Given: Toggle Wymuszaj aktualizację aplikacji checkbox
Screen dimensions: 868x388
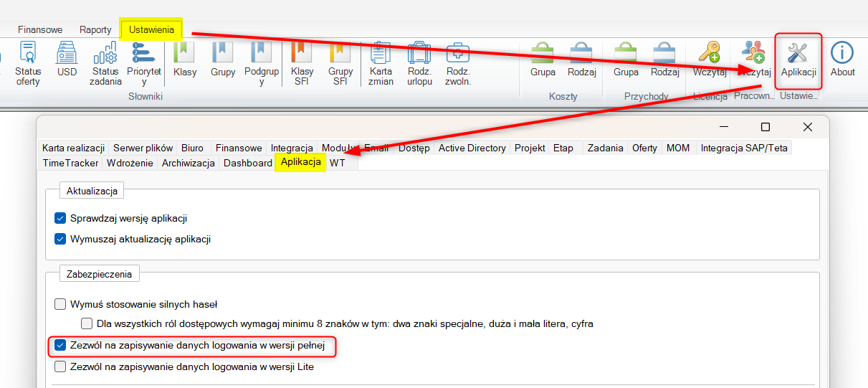Looking at the screenshot, I should point(60,239).
